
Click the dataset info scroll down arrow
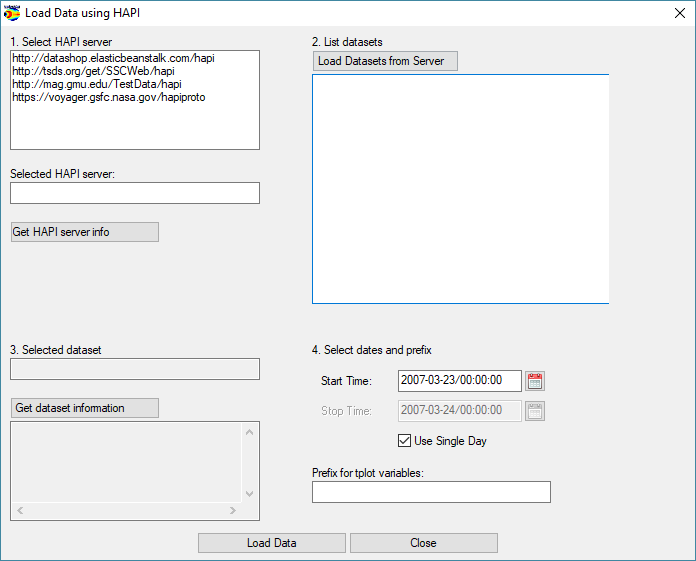250,494
